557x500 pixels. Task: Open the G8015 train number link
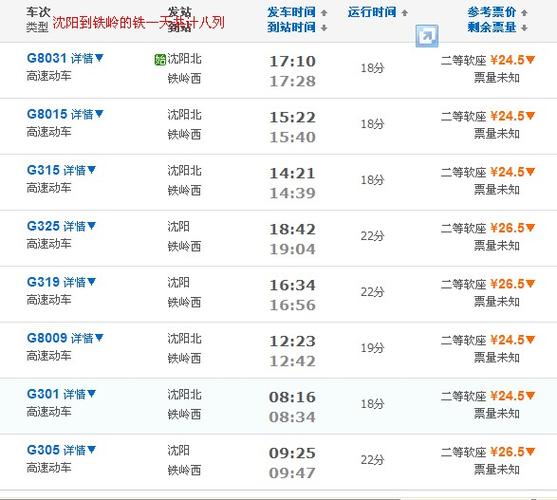[x=47, y=114]
